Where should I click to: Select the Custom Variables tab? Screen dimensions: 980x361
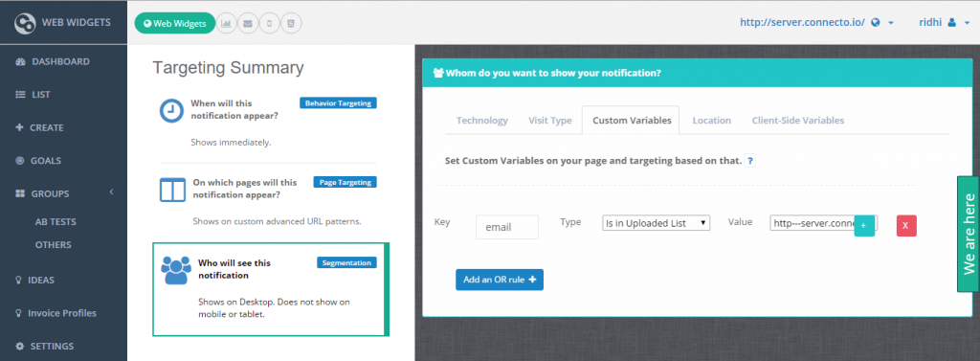(631, 120)
